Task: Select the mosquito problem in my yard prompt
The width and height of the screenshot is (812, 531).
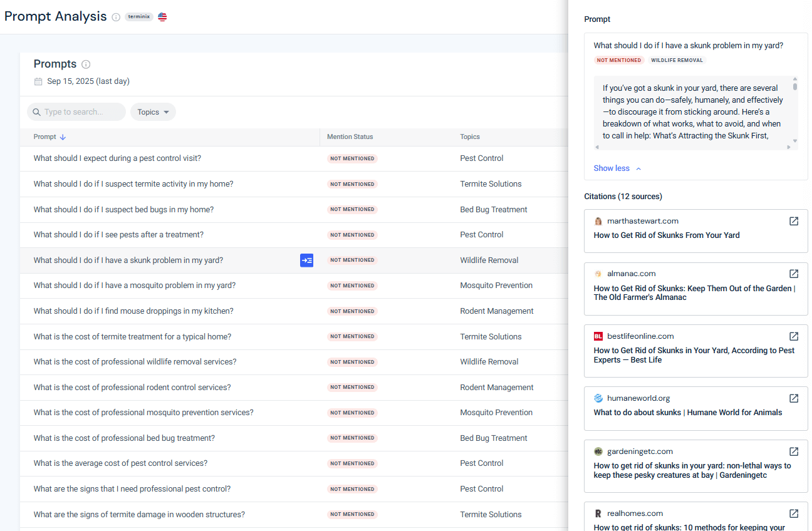Action: click(x=135, y=286)
